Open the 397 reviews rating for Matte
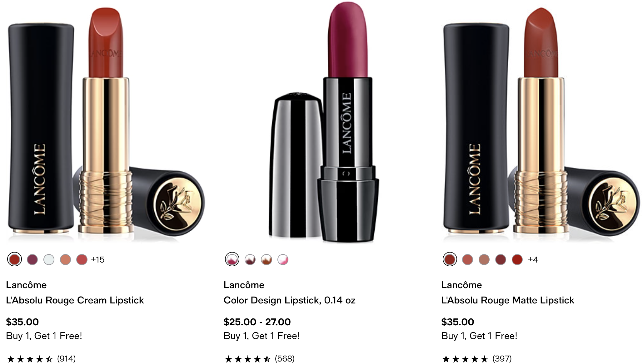Screen dimensions: 643x364 [476, 359]
